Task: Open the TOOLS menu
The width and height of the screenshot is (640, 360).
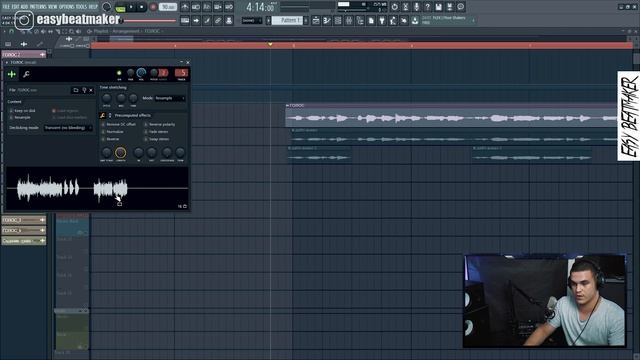Action: click(82, 7)
